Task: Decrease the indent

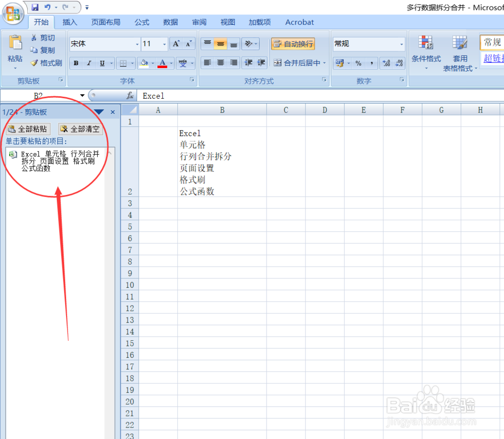Action: (248, 62)
